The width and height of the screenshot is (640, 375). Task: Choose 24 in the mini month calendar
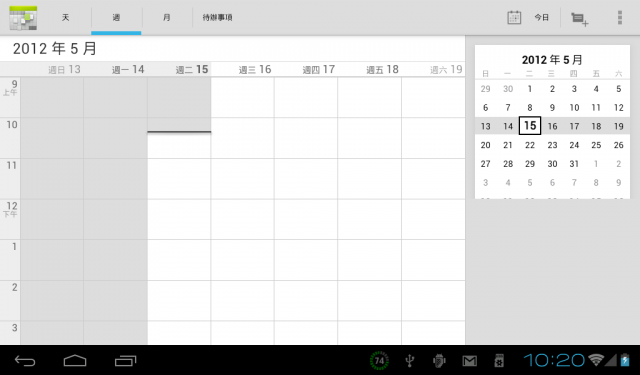(x=574, y=145)
